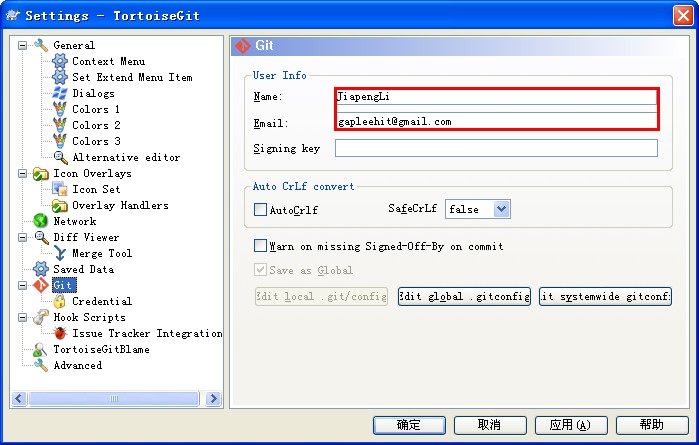This screenshot has height=445, width=699.
Task: Select the Dialogs windows icon
Action: coord(60,94)
